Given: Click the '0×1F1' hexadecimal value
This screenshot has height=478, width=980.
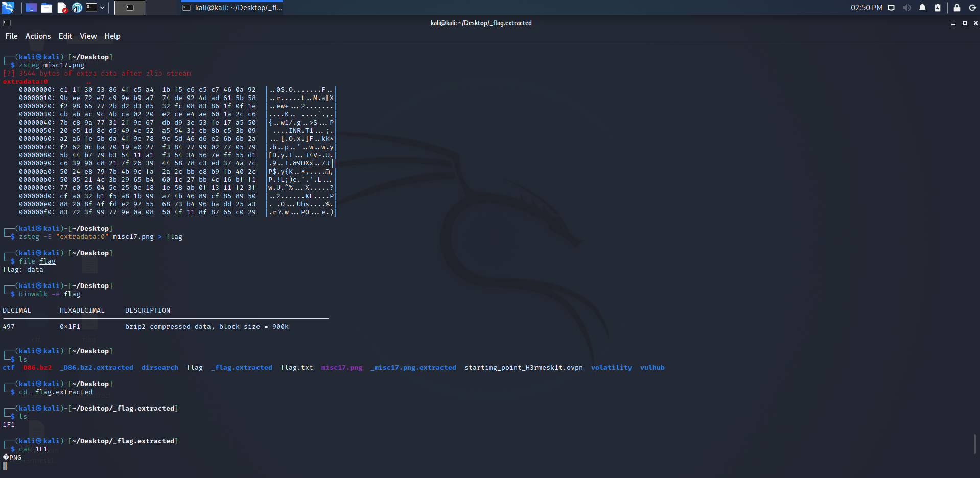Looking at the screenshot, I should pos(70,327).
